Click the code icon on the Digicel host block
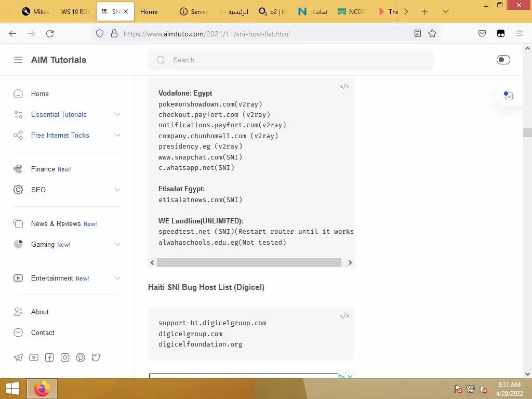The height and width of the screenshot is (399, 532). (x=344, y=316)
